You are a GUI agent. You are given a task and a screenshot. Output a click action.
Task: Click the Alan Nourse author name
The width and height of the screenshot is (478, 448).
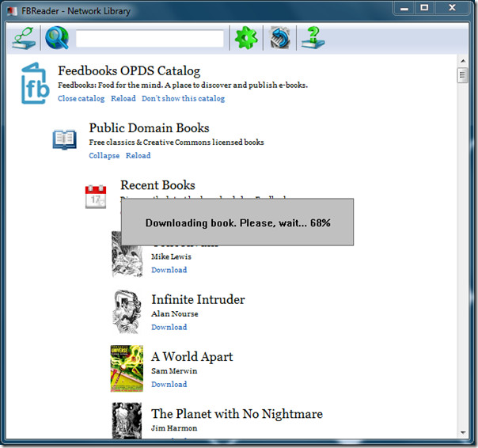tap(175, 313)
